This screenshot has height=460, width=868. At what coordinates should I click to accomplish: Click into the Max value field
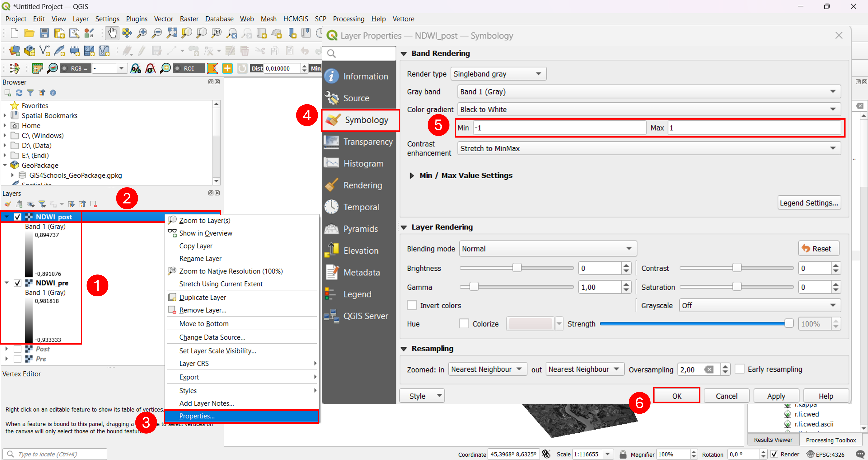coord(754,128)
